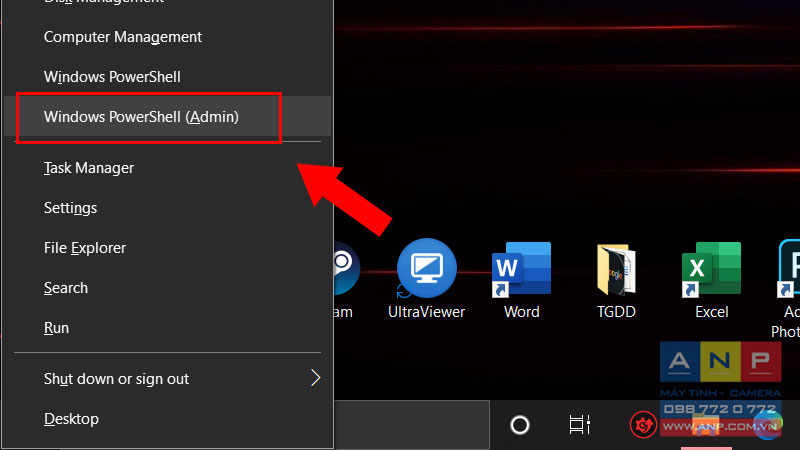
Task: Open Settings from the Win+X menu
Action: [167, 208]
